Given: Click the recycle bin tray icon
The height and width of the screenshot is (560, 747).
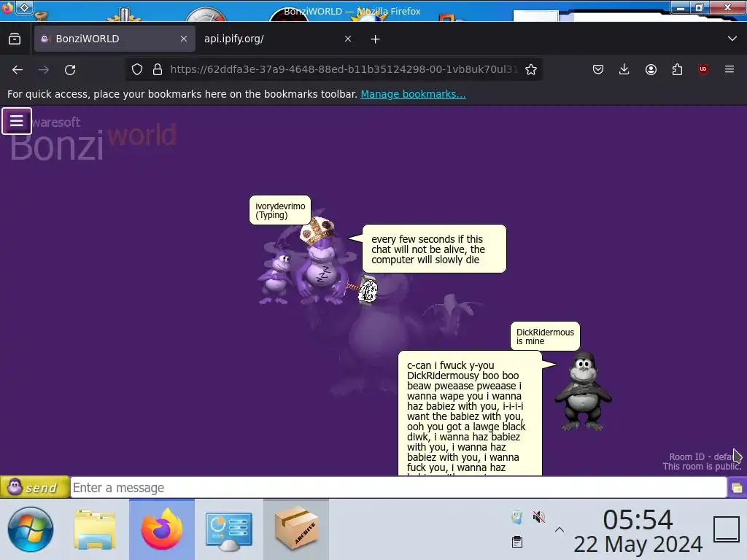Looking at the screenshot, I should (x=517, y=517).
